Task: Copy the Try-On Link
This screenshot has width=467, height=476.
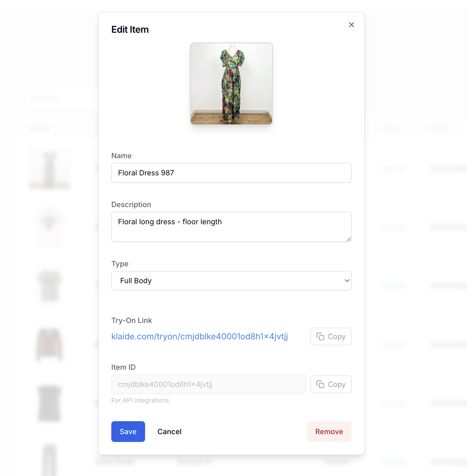Action: (x=331, y=336)
